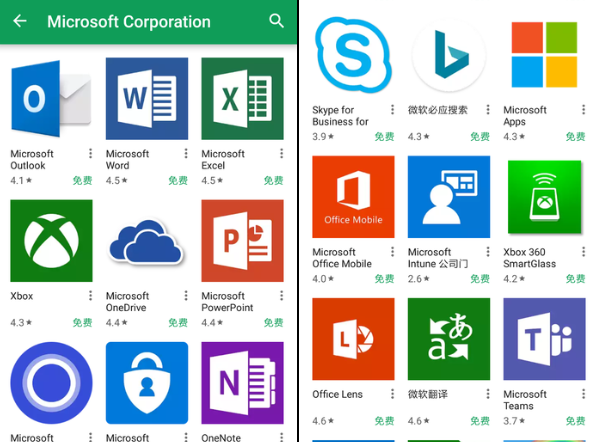Open the Microsoft Apps four-color logo
Screen dimensions: 596x442
(544, 55)
